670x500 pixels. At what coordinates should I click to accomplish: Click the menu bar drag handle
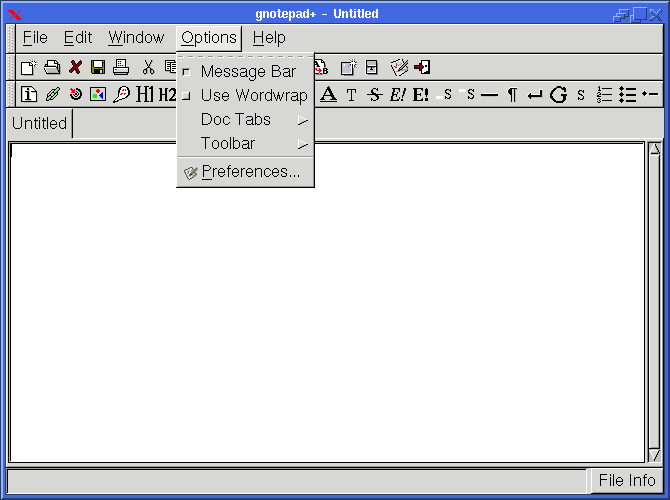pyautogui.click(x=11, y=38)
